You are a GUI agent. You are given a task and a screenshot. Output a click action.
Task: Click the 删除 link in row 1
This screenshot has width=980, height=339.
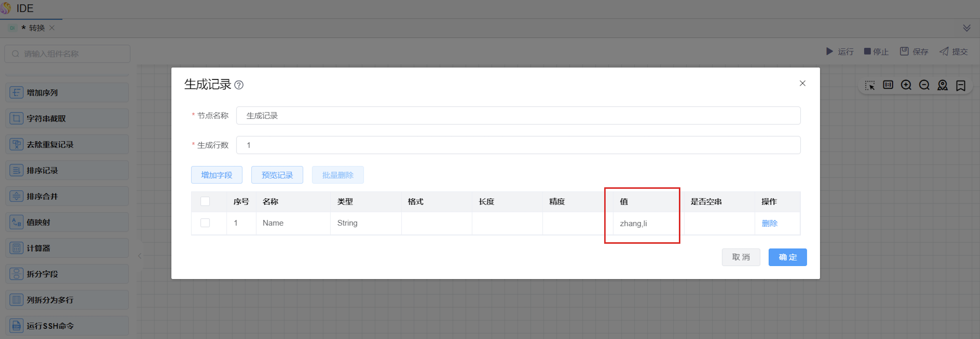[769, 223]
